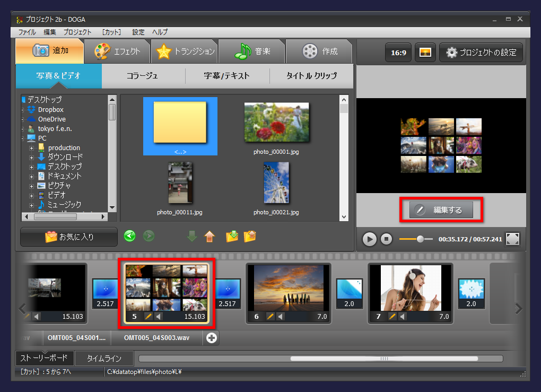Image resolution: width=541 pixels, height=392 pixels.
Task: Toggle the 16:9 aspect ratio button
Action: 398,53
